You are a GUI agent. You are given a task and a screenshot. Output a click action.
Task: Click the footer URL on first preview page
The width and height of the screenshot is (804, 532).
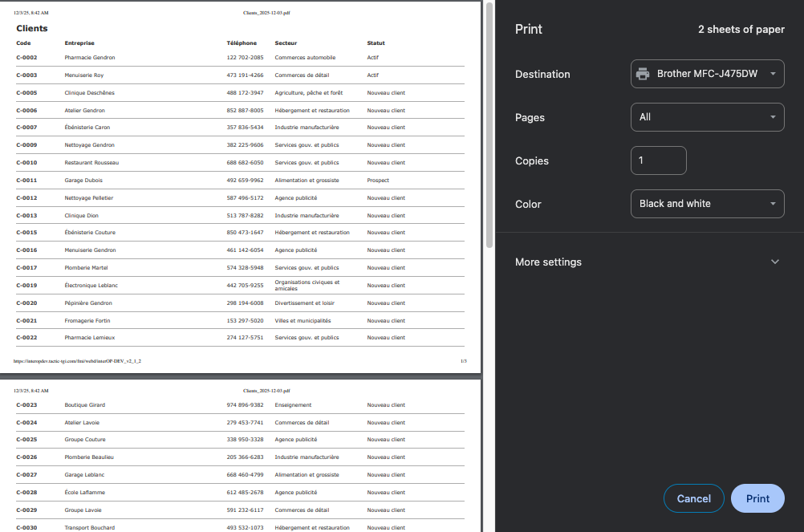pyautogui.click(x=77, y=361)
